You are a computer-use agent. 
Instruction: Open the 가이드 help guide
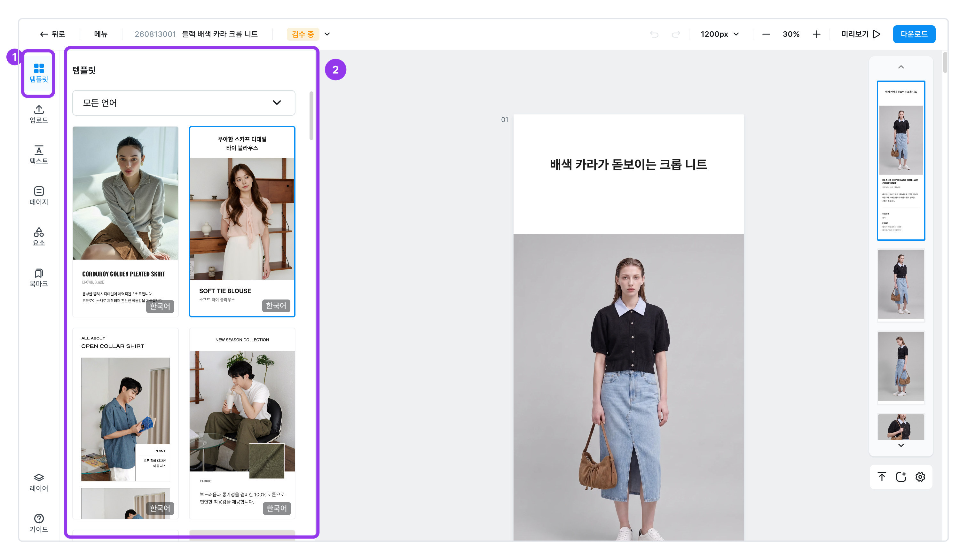click(39, 523)
